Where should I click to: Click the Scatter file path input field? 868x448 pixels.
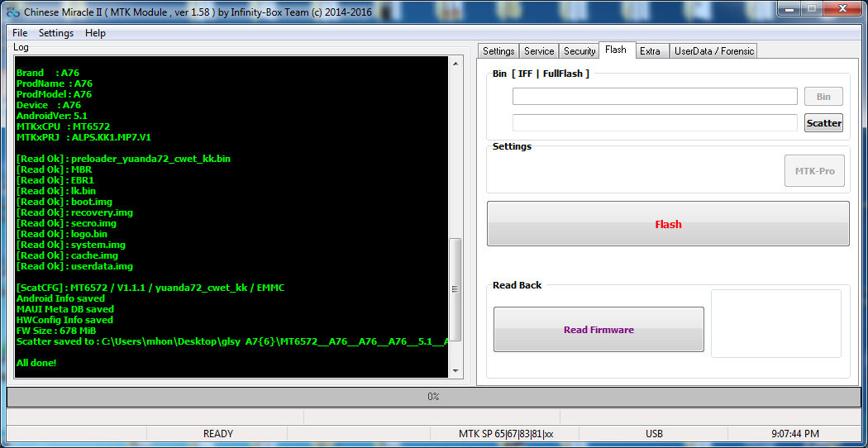(655, 123)
